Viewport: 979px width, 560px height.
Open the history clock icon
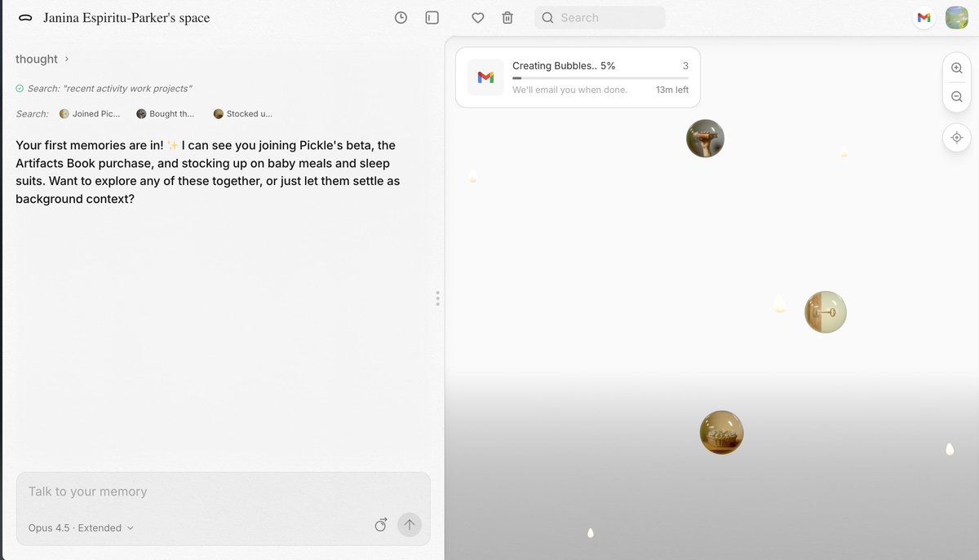pyautogui.click(x=401, y=18)
